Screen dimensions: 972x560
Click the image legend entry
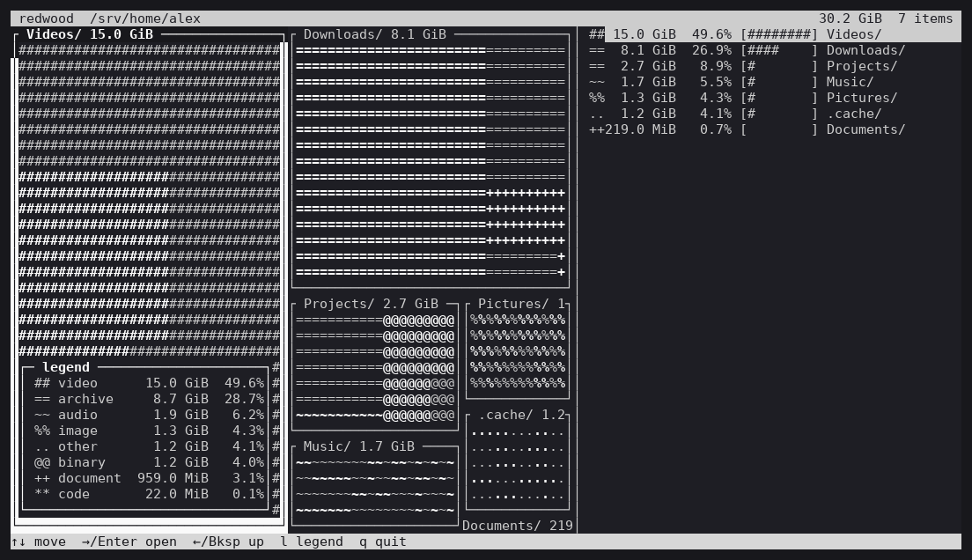150,431
